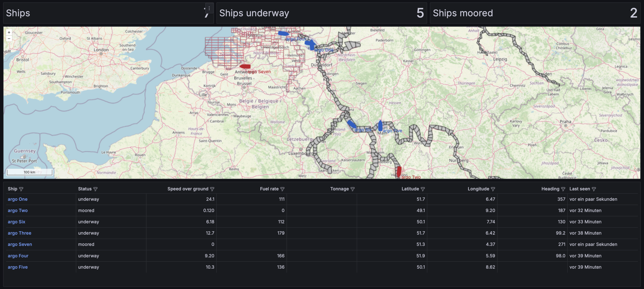This screenshot has height=289, width=644.
Task: Filter the Heading column
Action: coord(563,189)
